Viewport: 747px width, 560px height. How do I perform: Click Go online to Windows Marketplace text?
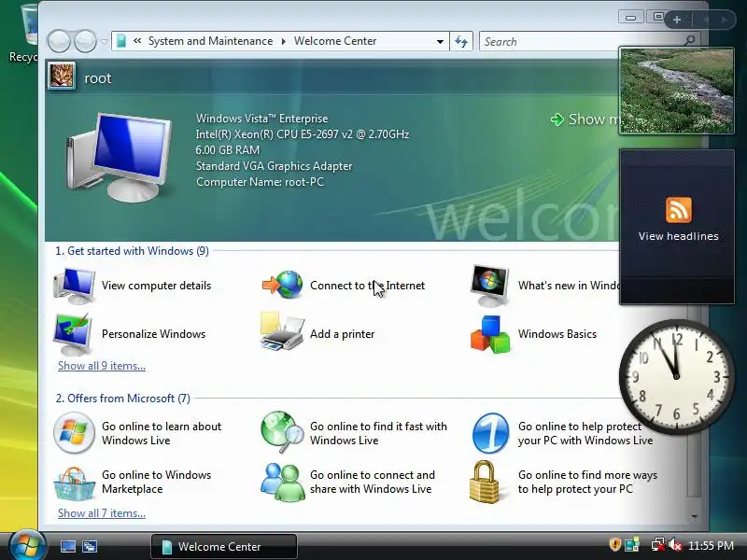coord(156,482)
